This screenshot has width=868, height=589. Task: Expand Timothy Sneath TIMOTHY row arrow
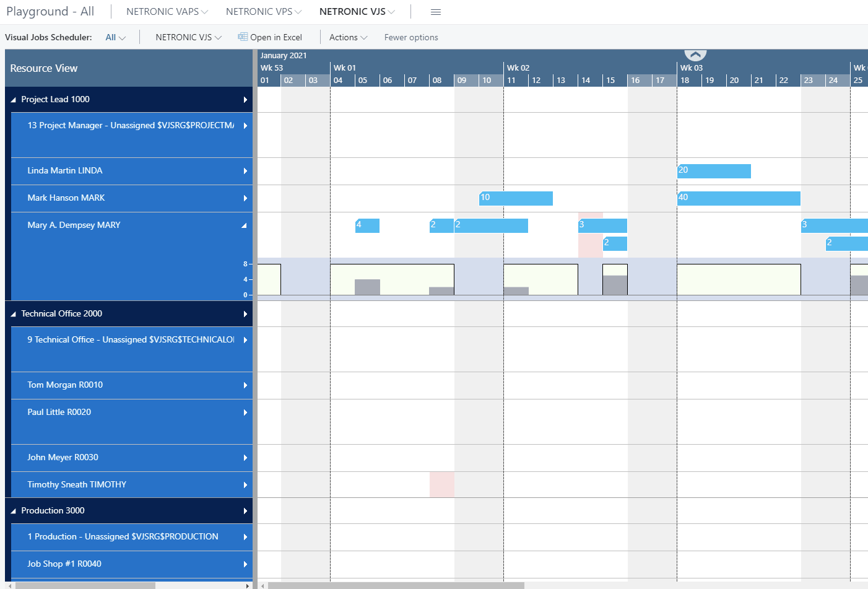pyautogui.click(x=245, y=485)
